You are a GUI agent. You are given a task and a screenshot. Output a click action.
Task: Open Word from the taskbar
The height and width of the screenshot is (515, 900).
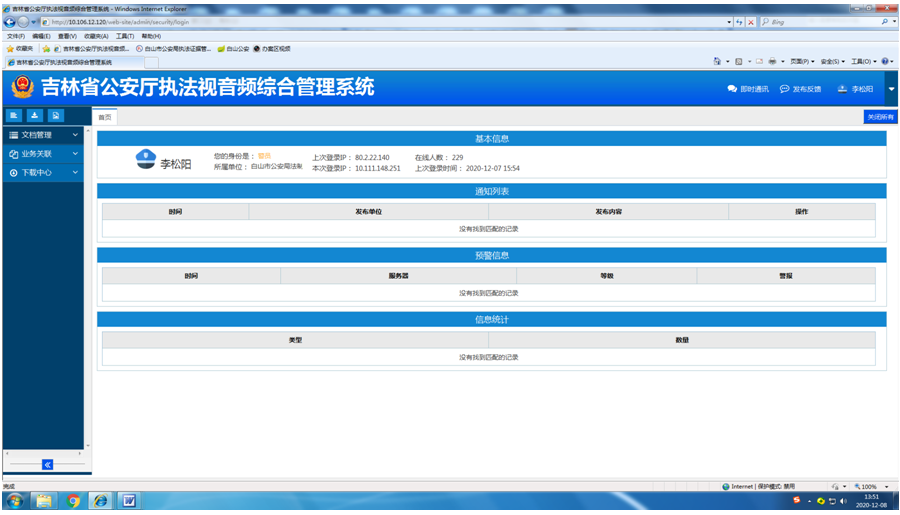129,501
